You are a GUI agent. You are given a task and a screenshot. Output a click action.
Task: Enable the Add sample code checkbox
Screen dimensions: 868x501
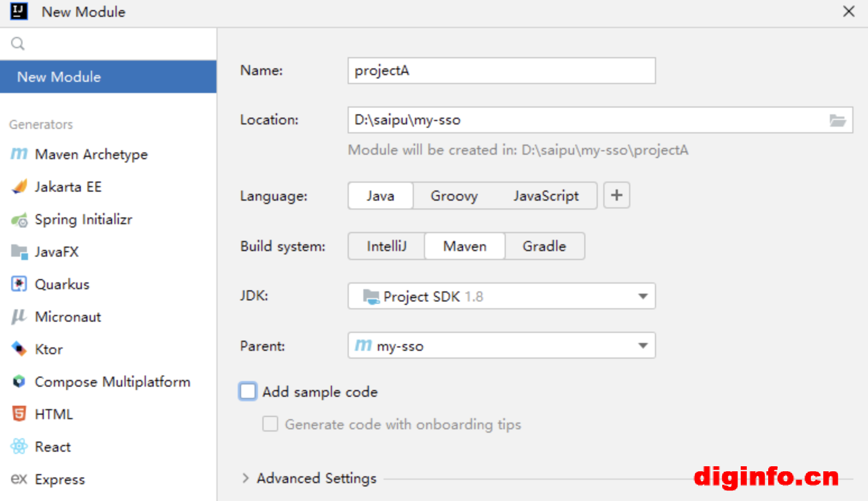point(248,391)
